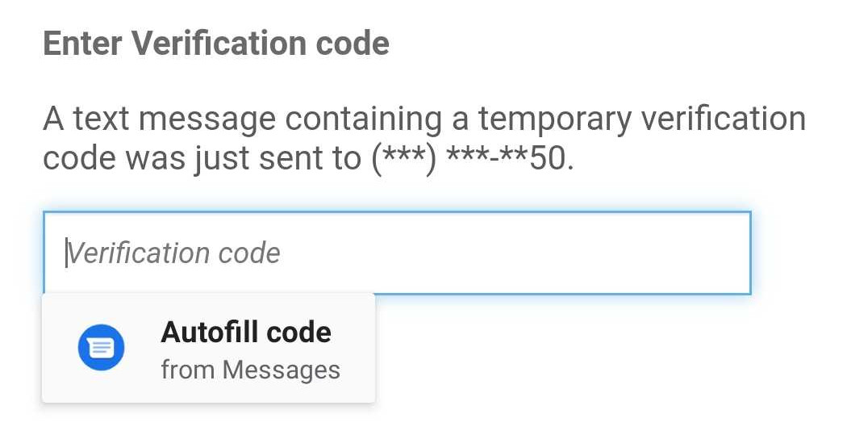868x435 pixels.
Task: Click the word "Messages" in the autofill popup
Action: [281, 370]
